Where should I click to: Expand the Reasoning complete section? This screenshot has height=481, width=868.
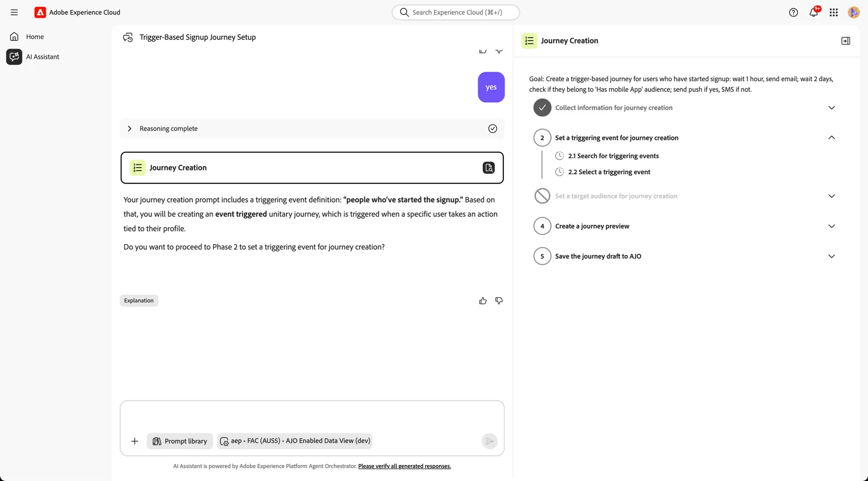(x=130, y=129)
